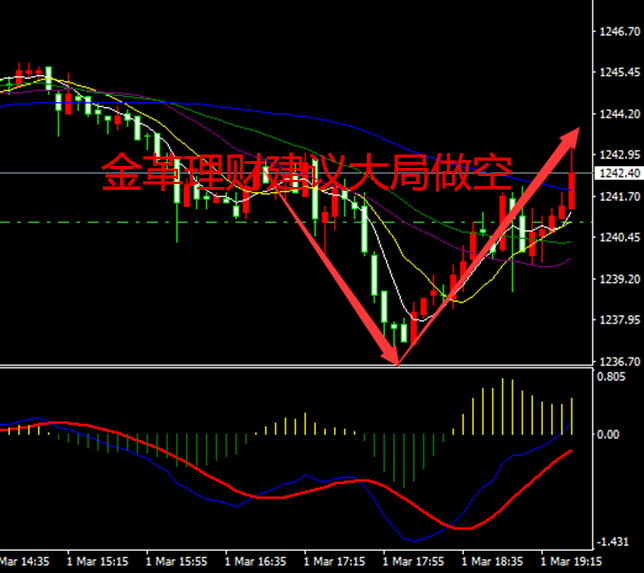Click the 1244.20 price level label
The width and height of the screenshot is (644, 573).
point(617,114)
